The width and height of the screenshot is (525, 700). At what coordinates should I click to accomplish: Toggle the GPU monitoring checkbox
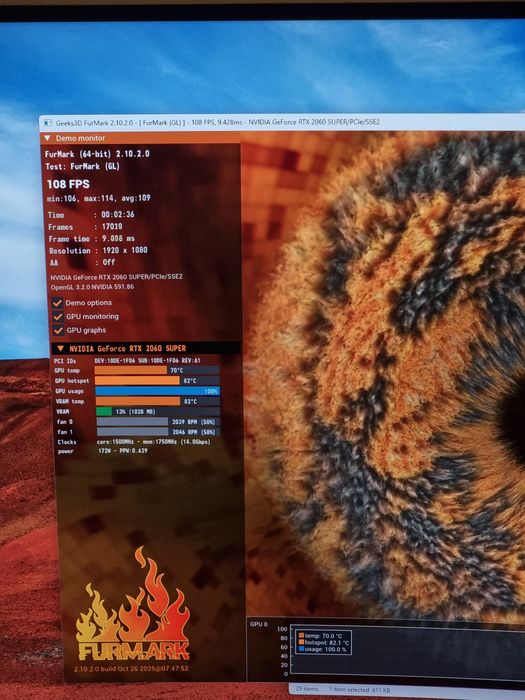[x=58, y=317]
